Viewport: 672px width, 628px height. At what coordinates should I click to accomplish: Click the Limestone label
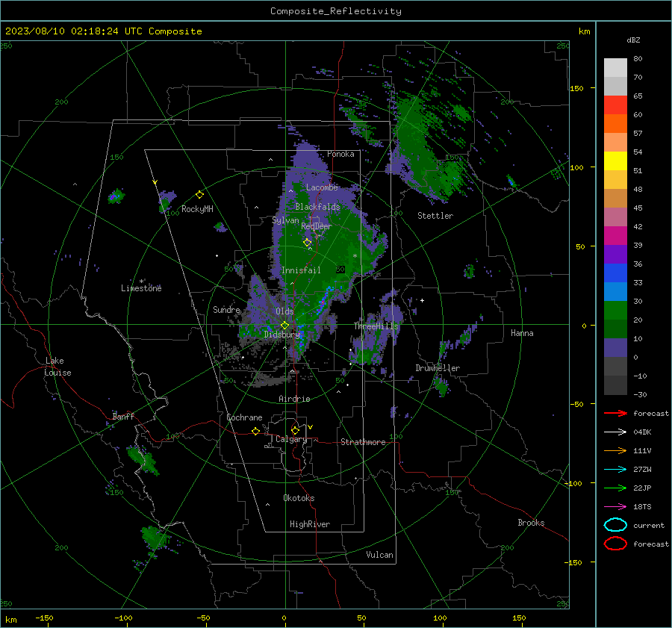141,288
